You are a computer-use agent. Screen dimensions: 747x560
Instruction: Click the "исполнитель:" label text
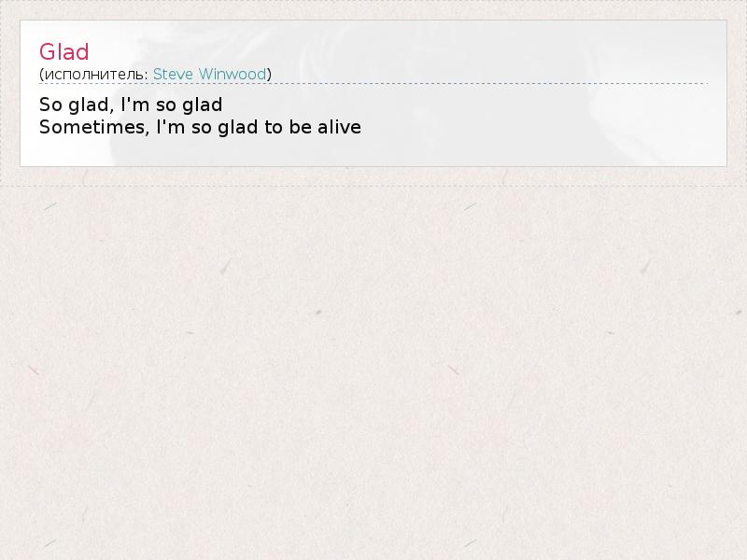(96, 75)
